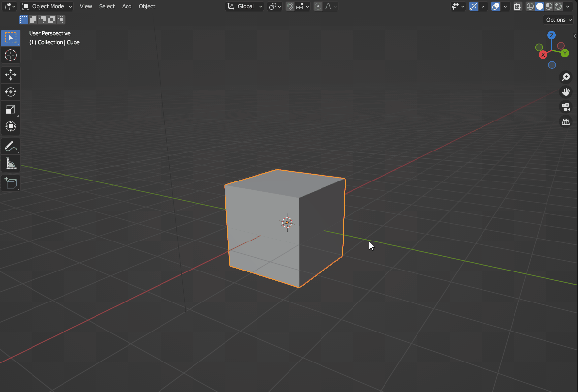Choose the Measure ruler tool
The width and height of the screenshot is (578, 392).
tap(11, 164)
